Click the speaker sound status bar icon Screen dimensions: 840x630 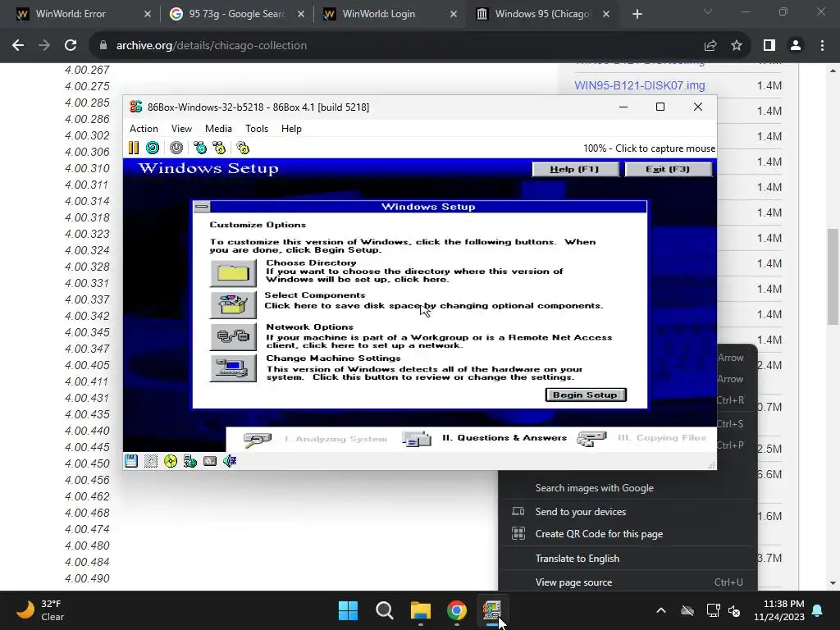point(230,461)
